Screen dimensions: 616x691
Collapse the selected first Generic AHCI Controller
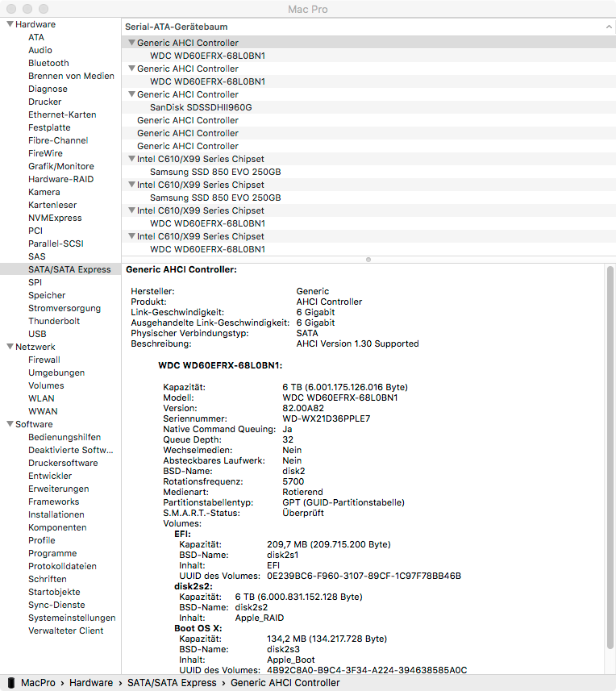click(131, 43)
